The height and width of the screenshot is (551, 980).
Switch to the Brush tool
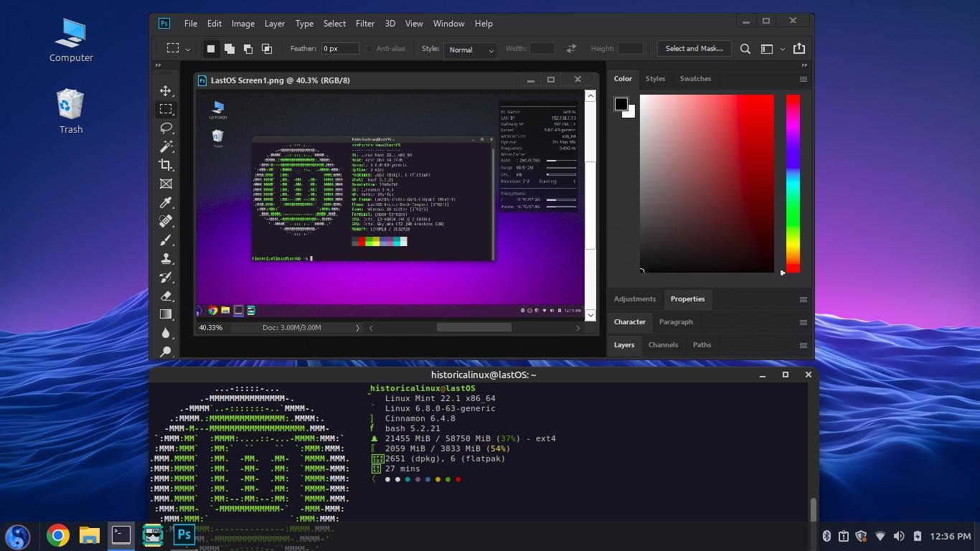click(x=166, y=240)
